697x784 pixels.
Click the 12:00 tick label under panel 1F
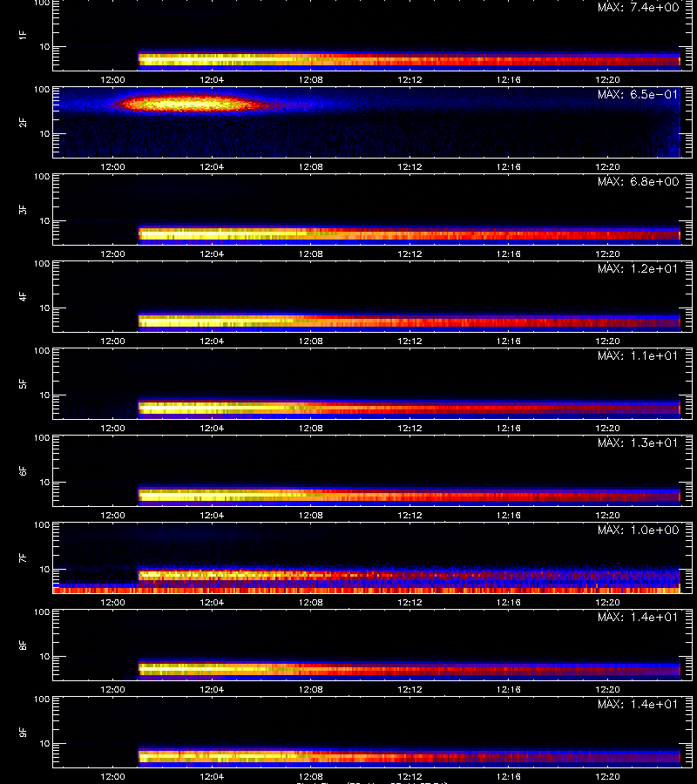[x=112, y=80]
